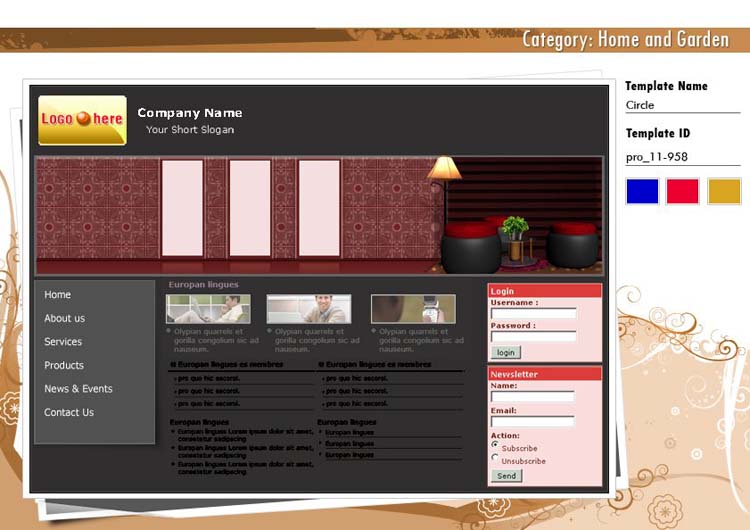
Task: Click the newsletter Email input field
Action: 532,422
